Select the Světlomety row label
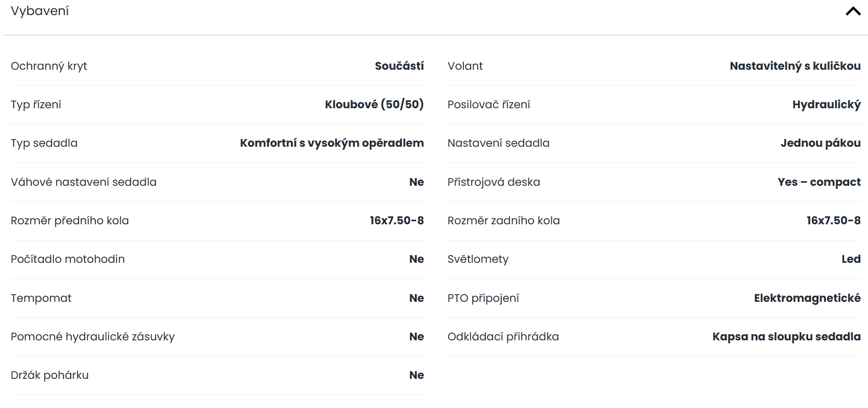 click(x=478, y=259)
